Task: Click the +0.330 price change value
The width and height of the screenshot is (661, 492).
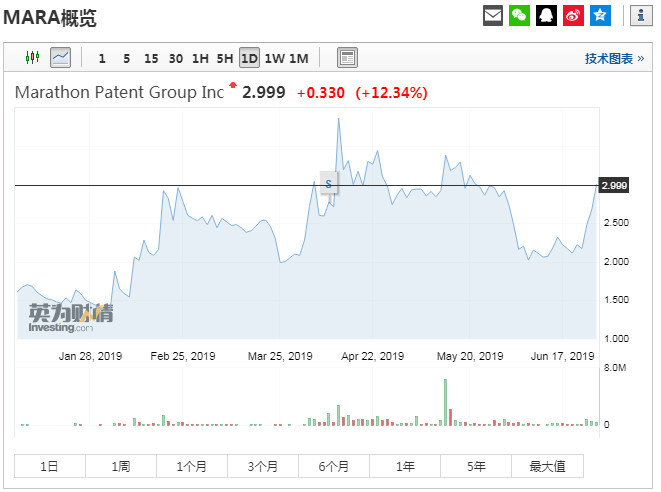Action: [x=321, y=93]
